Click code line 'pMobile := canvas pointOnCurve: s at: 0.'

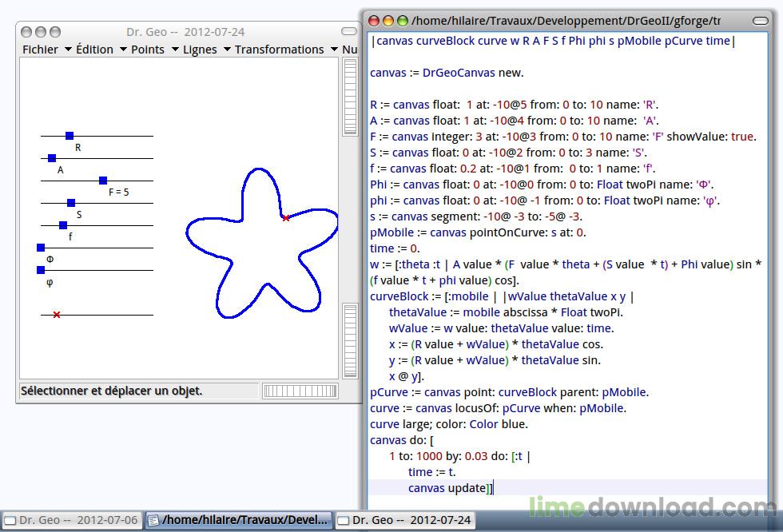coord(478,232)
